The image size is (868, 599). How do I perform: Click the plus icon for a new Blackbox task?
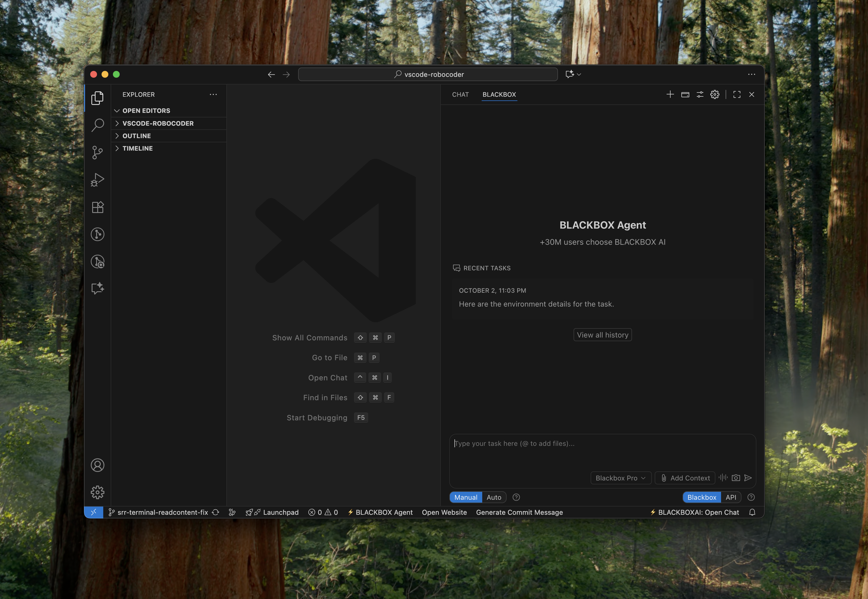pyautogui.click(x=670, y=94)
